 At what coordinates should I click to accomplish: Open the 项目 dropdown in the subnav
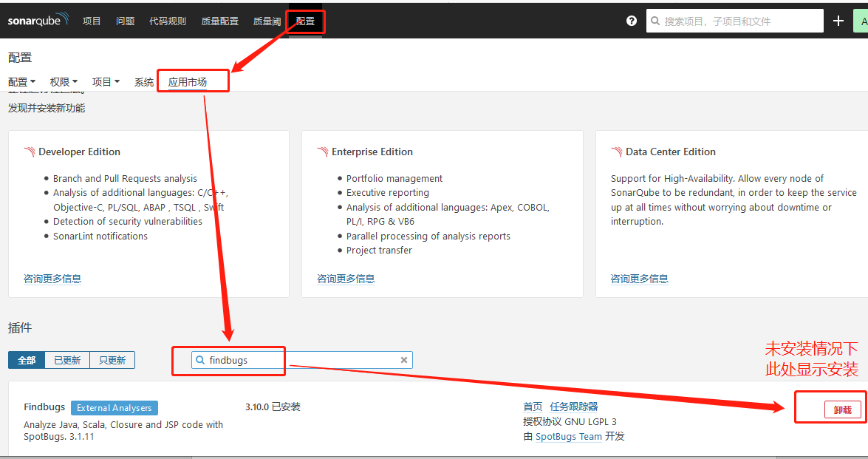coord(105,81)
